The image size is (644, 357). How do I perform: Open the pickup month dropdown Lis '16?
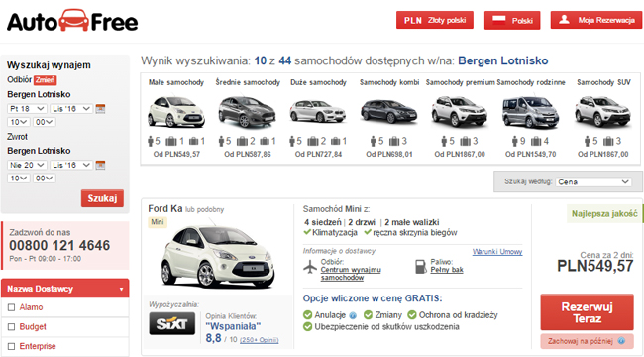coord(71,109)
